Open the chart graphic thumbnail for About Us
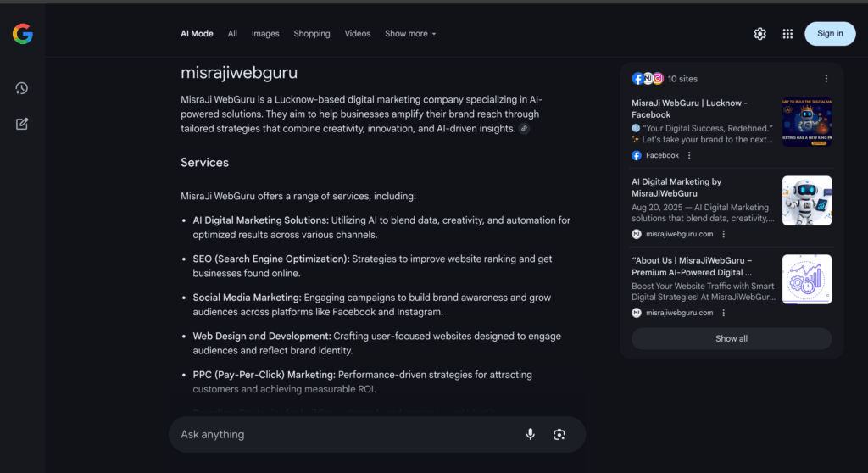The height and width of the screenshot is (473, 868). pos(807,279)
